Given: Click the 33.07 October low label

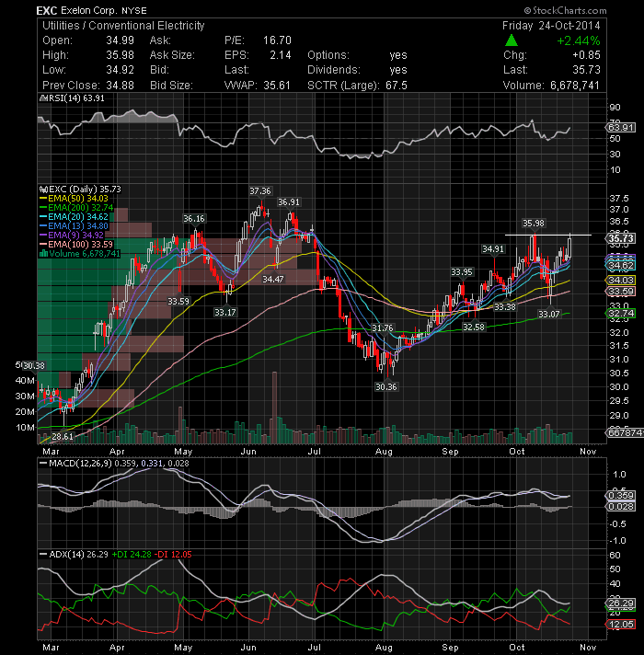Looking at the screenshot, I should click(x=548, y=314).
